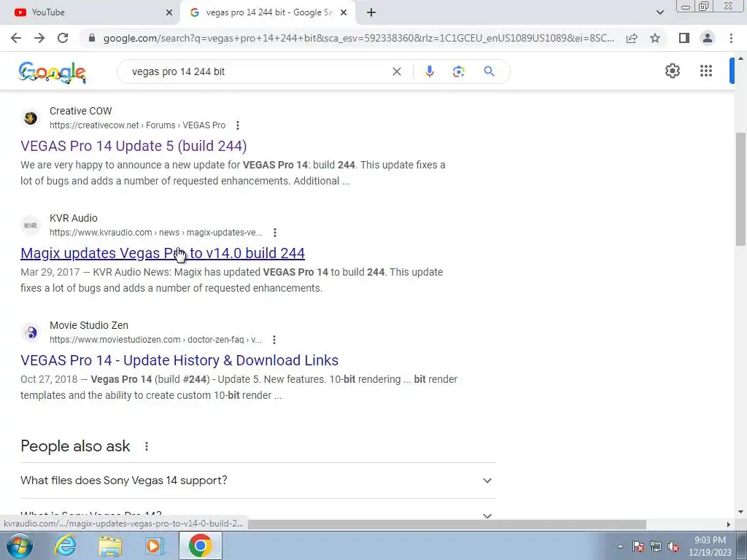Click the Movie Studio Zen favicon

pos(31,332)
